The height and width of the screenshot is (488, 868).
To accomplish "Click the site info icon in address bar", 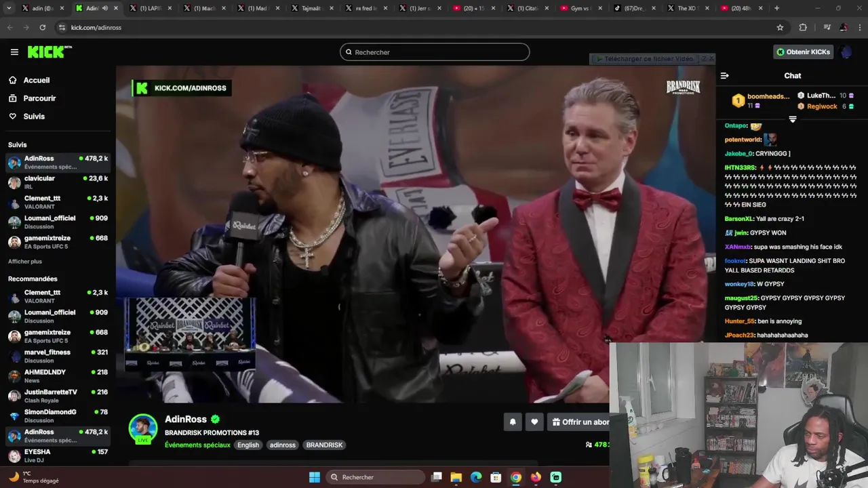I will (62, 27).
